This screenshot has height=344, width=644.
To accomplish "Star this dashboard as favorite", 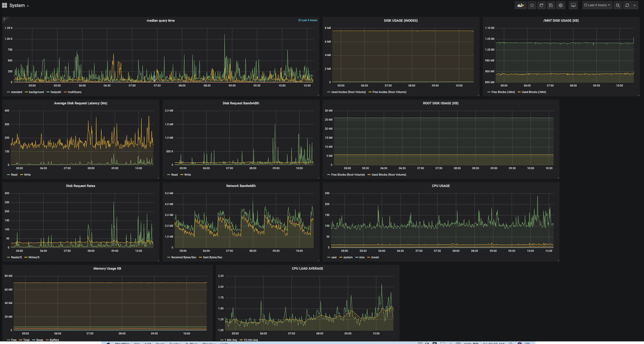I will 532,5.
